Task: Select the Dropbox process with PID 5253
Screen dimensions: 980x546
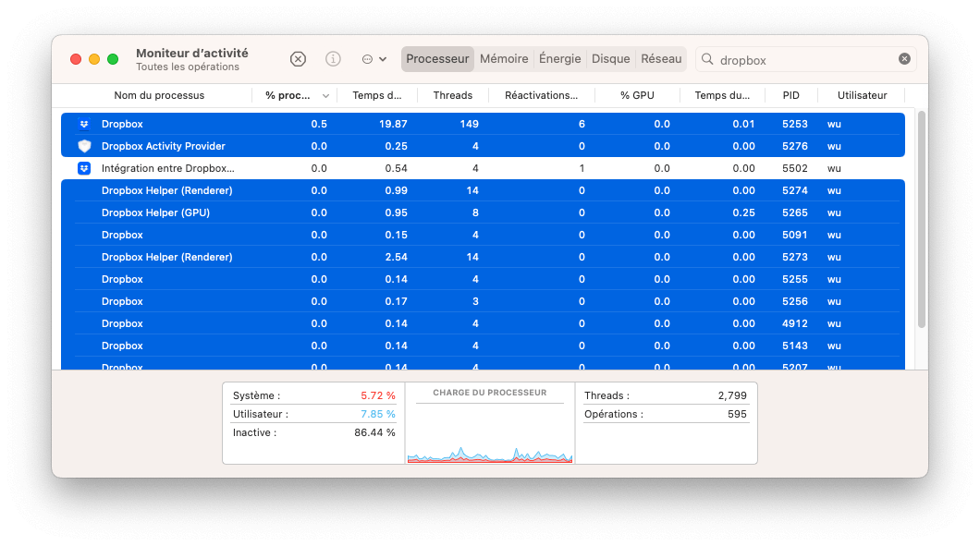Action: coord(483,124)
